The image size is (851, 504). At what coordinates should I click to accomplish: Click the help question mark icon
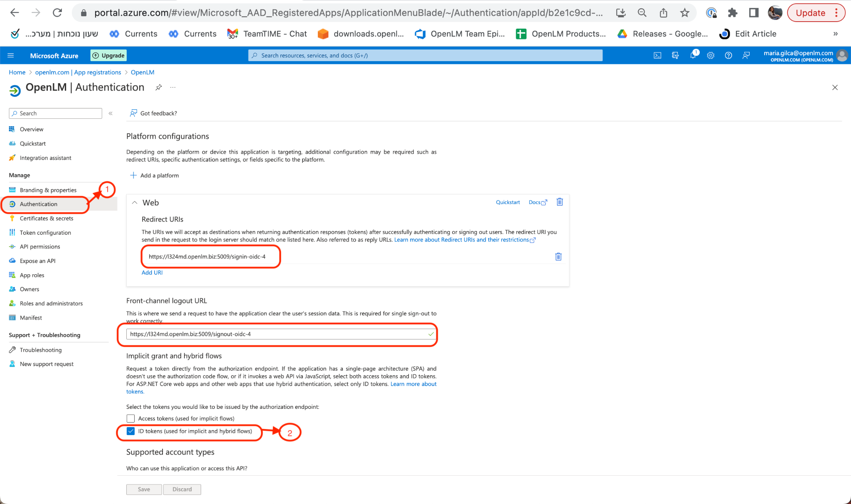(x=728, y=55)
